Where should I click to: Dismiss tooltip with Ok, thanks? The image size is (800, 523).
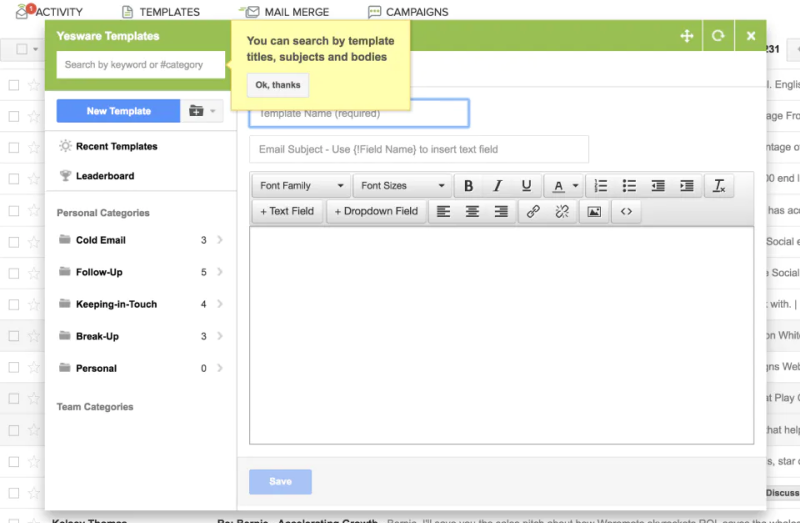coord(278,85)
